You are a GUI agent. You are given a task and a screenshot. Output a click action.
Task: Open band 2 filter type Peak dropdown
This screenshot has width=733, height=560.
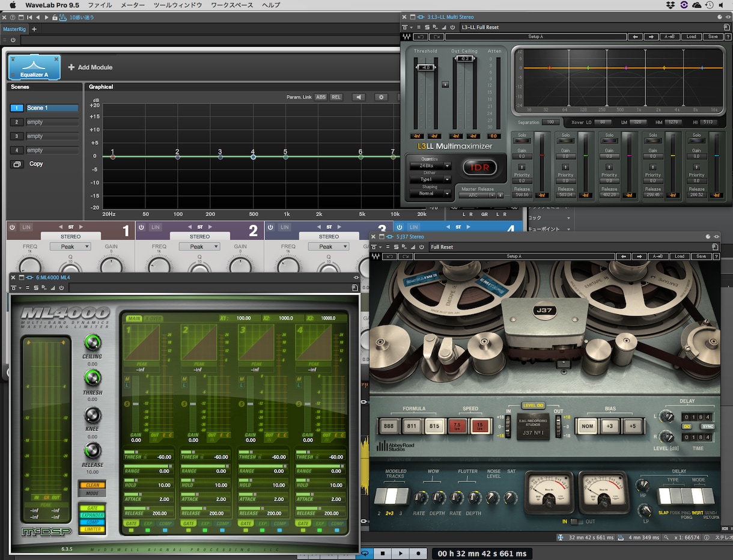pos(199,246)
